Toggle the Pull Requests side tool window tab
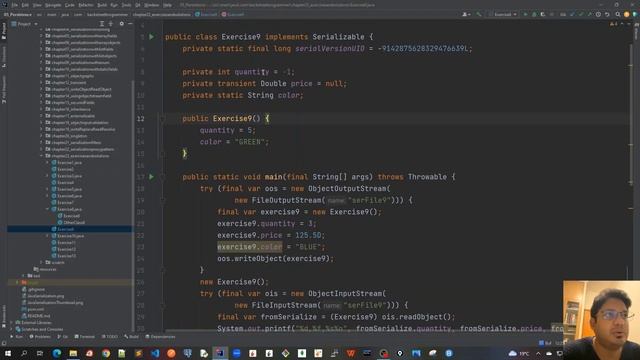Image resolution: width=640 pixels, height=360 pixels. [4, 89]
